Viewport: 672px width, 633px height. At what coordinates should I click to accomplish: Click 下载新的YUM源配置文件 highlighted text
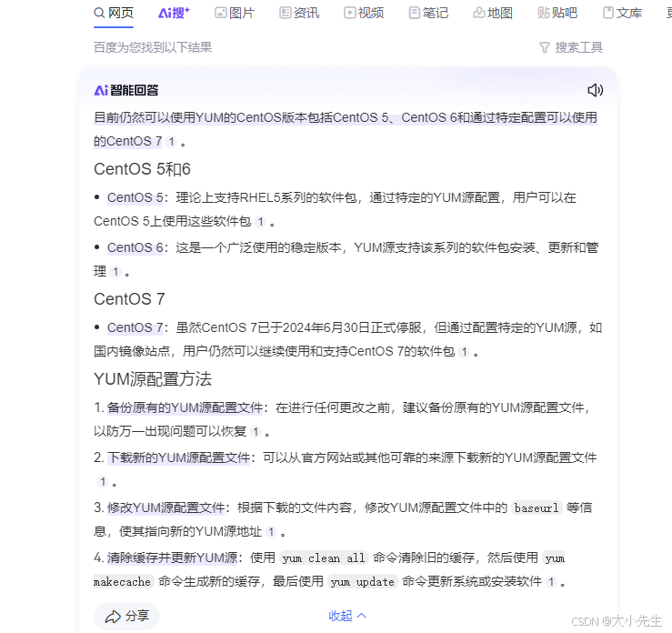(x=178, y=457)
